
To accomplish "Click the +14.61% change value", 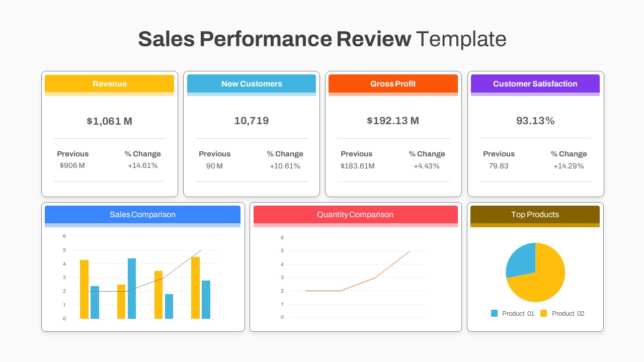I will [x=144, y=166].
